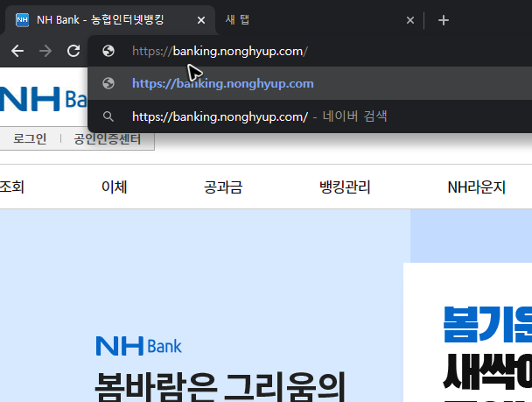Open the 공인인증센터 link
The width and height of the screenshot is (532, 402).
(x=108, y=139)
